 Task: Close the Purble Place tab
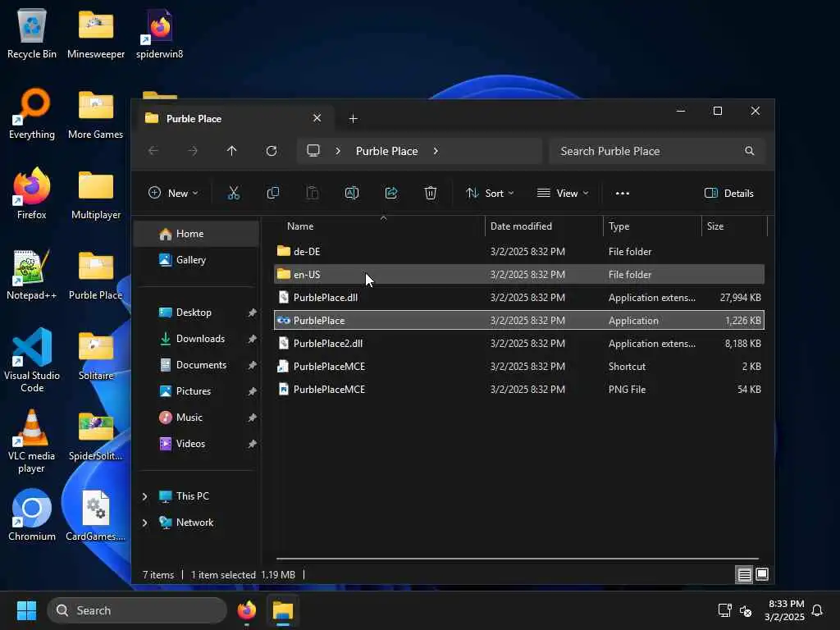tap(317, 118)
